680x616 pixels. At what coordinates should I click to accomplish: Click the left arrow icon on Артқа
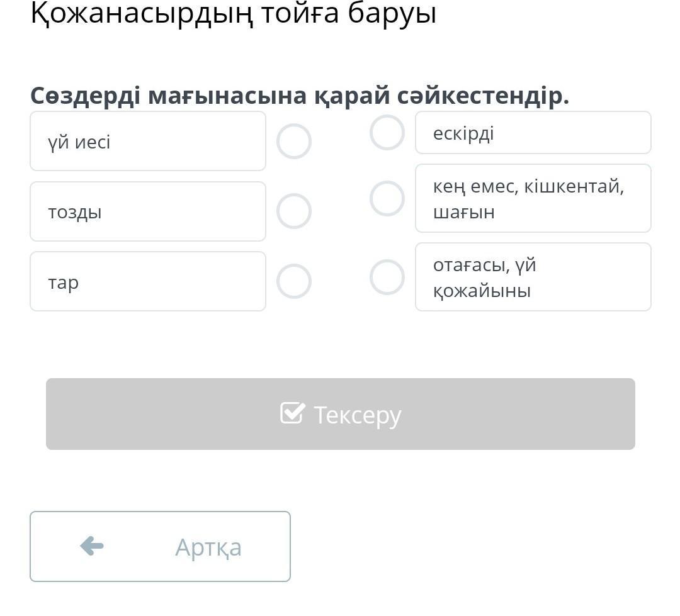pyautogui.click(x=92, y=546)
